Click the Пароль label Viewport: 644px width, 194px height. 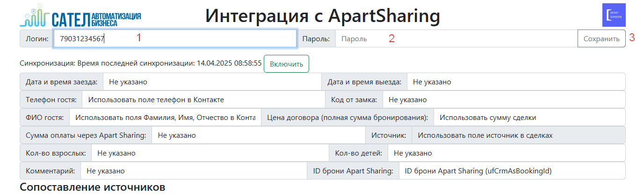pyautogui.click(x=317, y=38)
